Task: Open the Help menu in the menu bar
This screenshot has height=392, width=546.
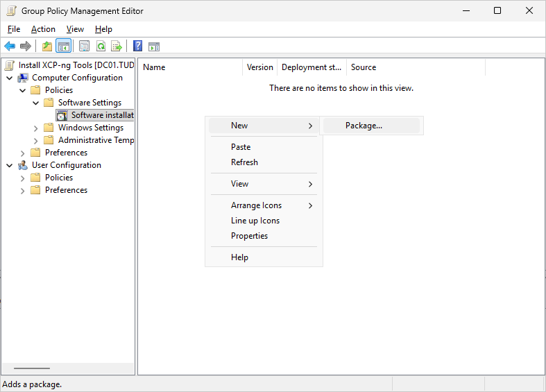Action: tap(103, 29)
